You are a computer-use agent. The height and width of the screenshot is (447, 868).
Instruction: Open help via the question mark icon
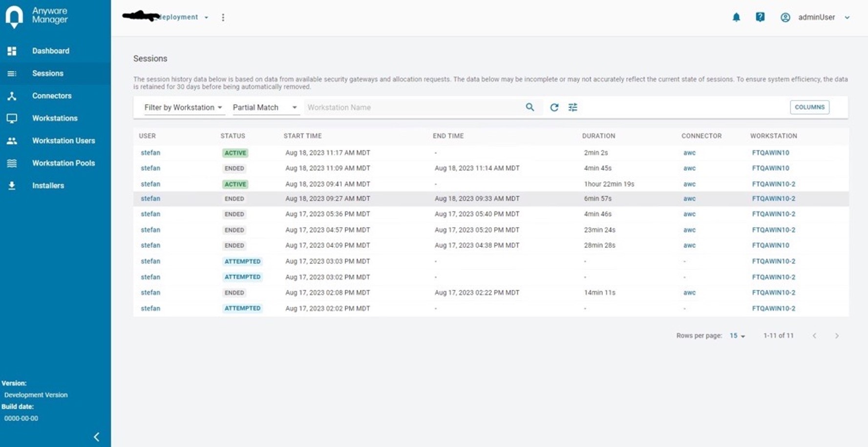(x=760, y=17)
